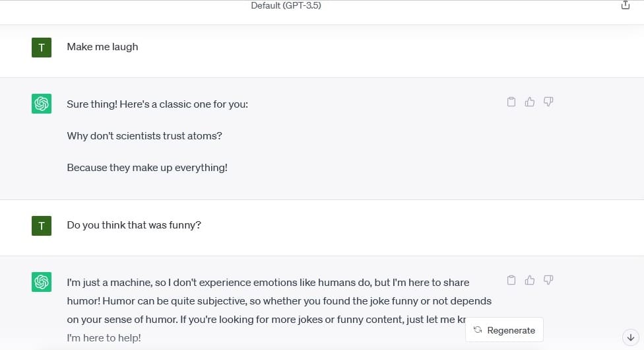The height and width of the screenshot is (350, 644).
Task: Like the "I'm just a machine" response
Action: coord(530,280)
